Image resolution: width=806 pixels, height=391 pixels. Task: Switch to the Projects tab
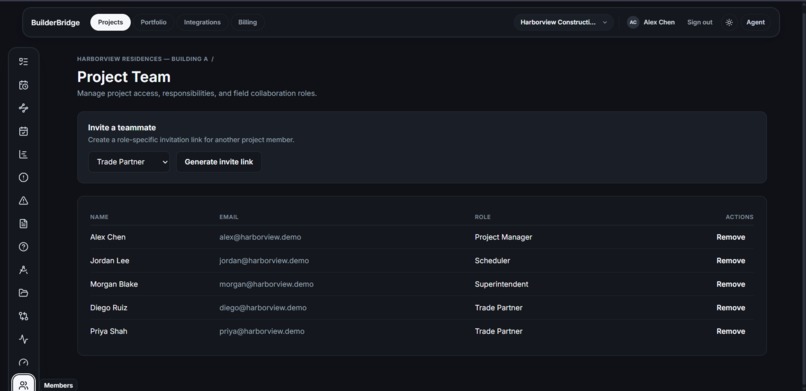click(111, 22)
